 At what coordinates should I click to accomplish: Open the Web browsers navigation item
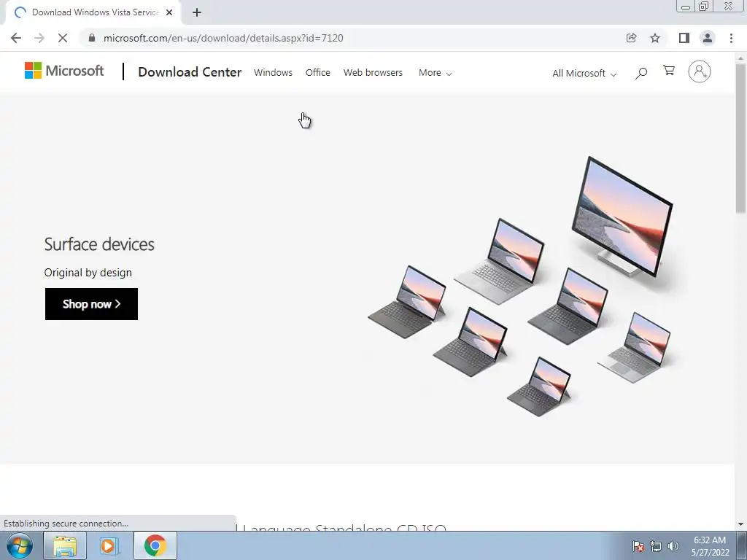point(373,72)
